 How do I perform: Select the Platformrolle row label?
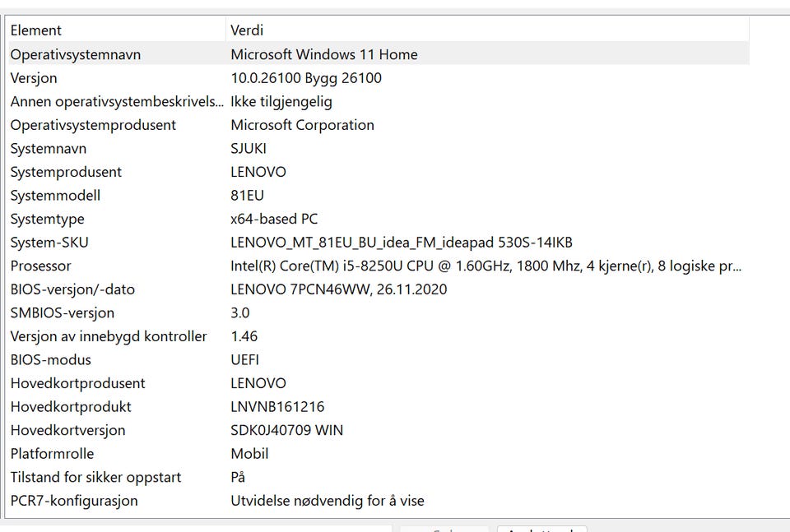53,454
